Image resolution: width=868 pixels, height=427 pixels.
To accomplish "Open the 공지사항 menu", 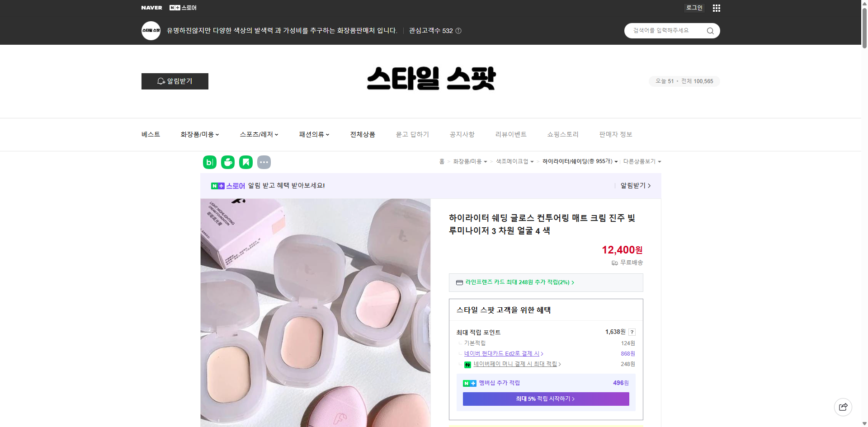I will point(462,134).
